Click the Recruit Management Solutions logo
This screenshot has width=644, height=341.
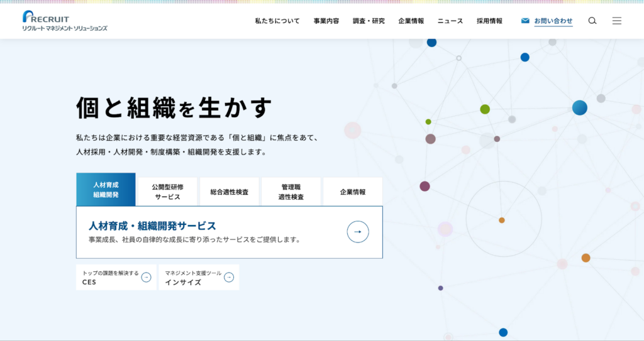pyautogui.click(x=65, y=21)
